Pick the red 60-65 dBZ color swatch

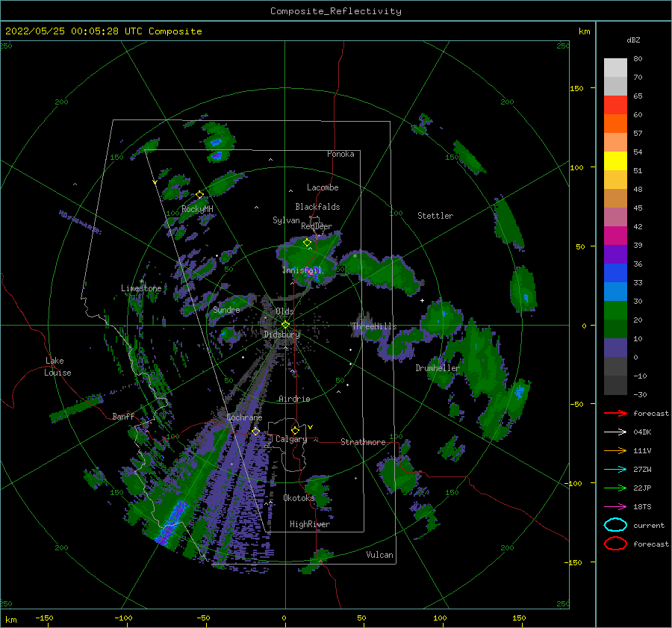(615, 105)
